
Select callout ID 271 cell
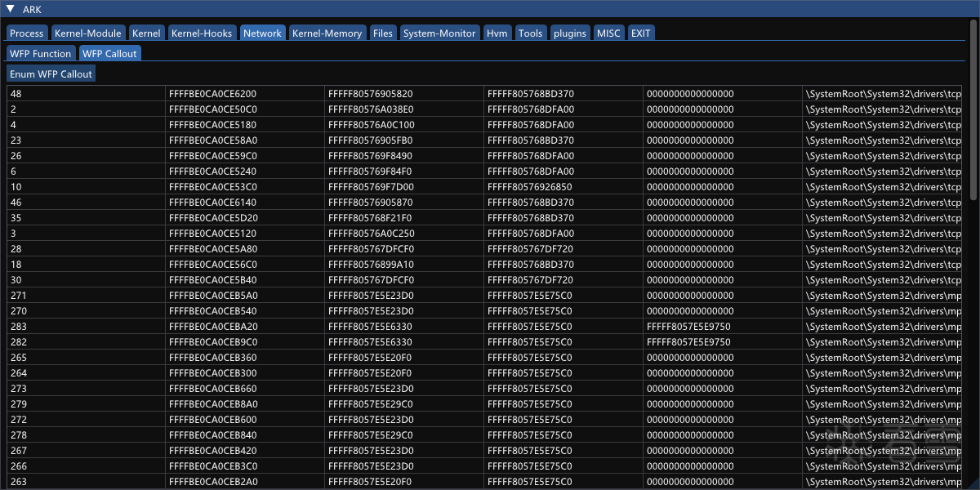pyautogui.click(x=87, y=296)
